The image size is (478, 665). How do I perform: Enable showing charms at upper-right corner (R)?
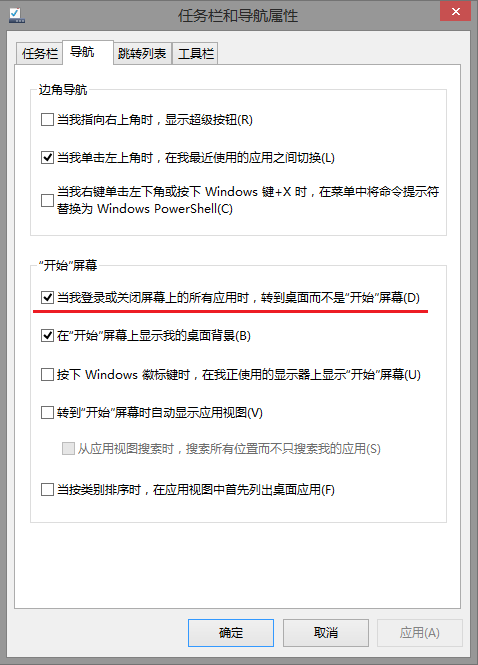point(47,120)
